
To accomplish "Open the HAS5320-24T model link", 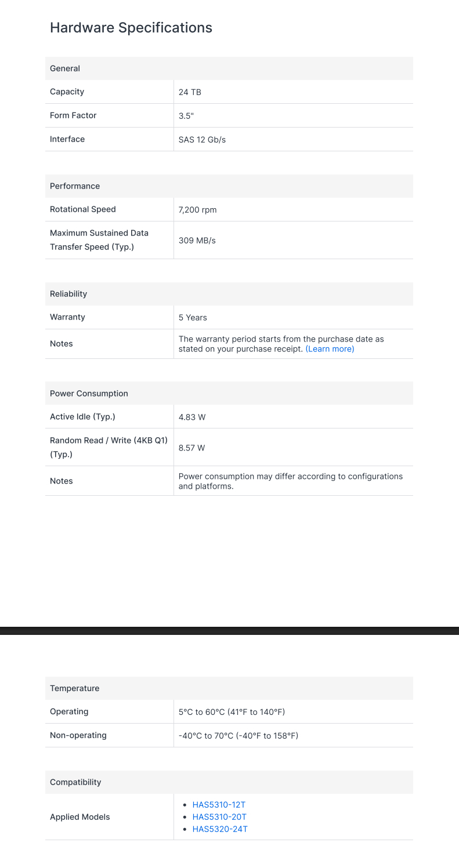I will (x=220, y=829).
